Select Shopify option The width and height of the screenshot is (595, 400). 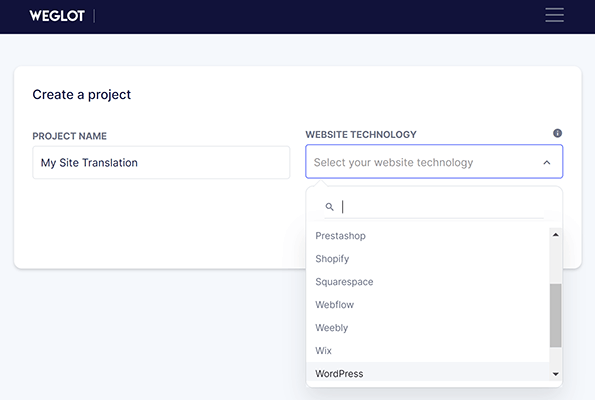pyautogui.click(x=428, y=259)
